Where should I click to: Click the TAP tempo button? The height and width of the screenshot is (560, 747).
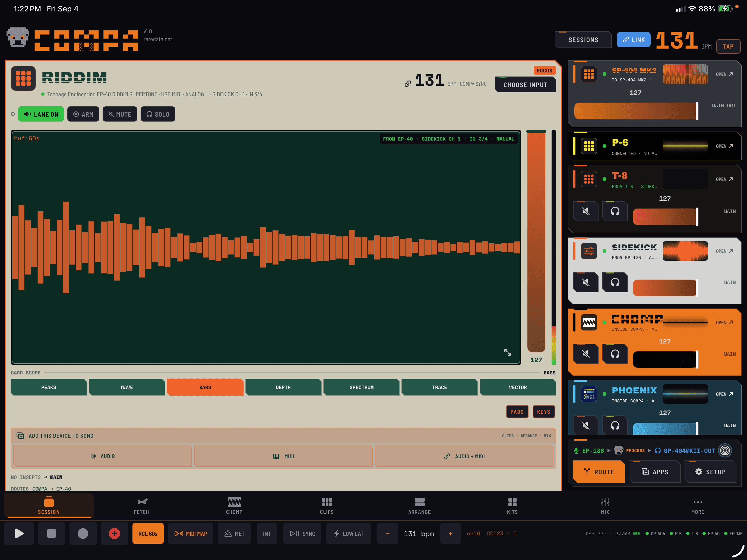(728, 46)
